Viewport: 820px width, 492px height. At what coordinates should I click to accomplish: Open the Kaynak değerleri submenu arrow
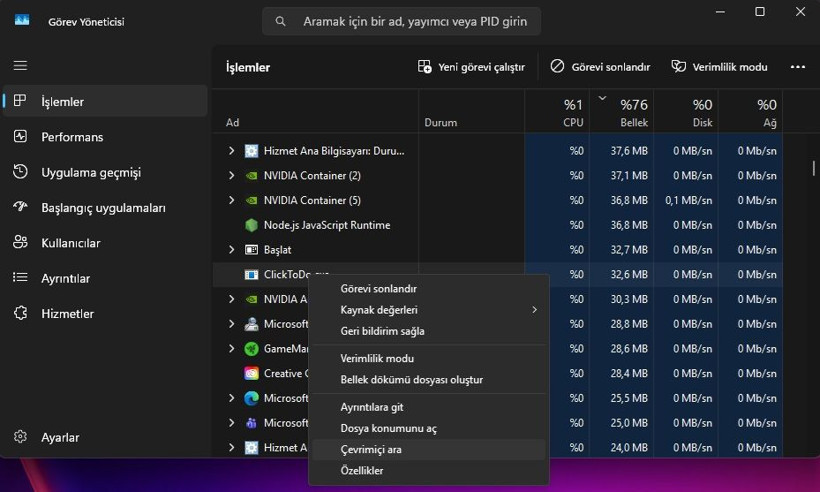pyautogui.click(x=534, y=310)
